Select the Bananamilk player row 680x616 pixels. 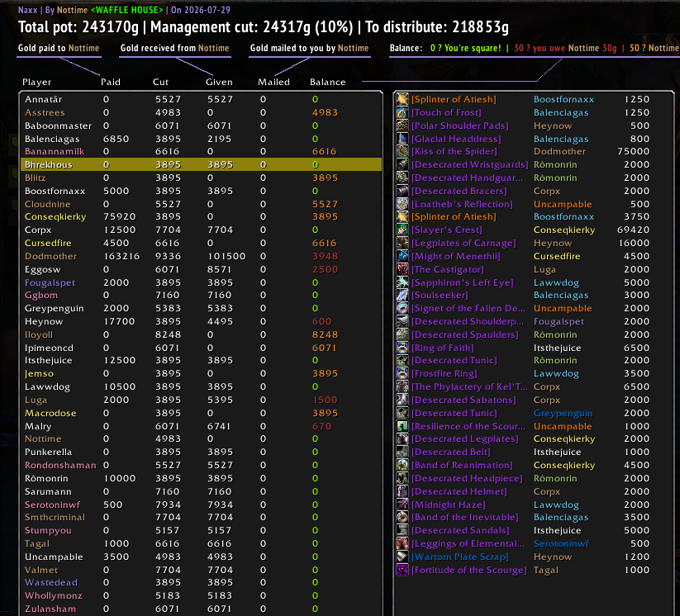pos(202,151)
